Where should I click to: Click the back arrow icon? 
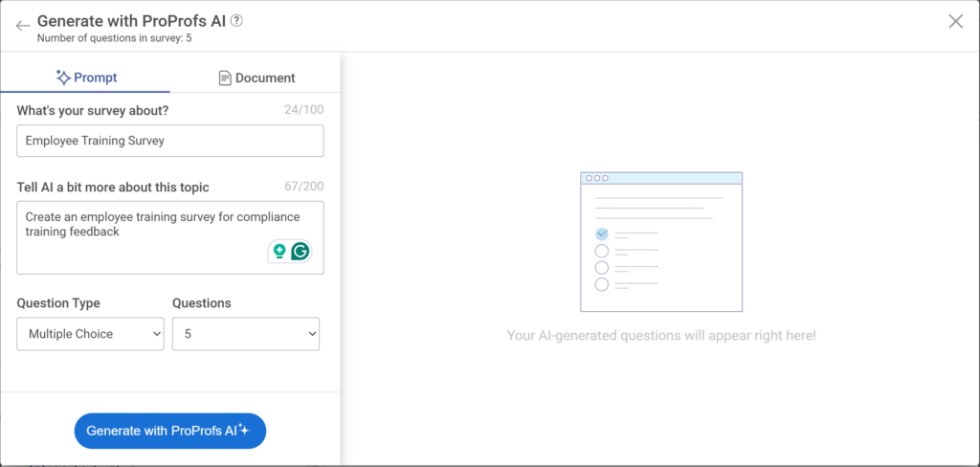tap(23, 26)
